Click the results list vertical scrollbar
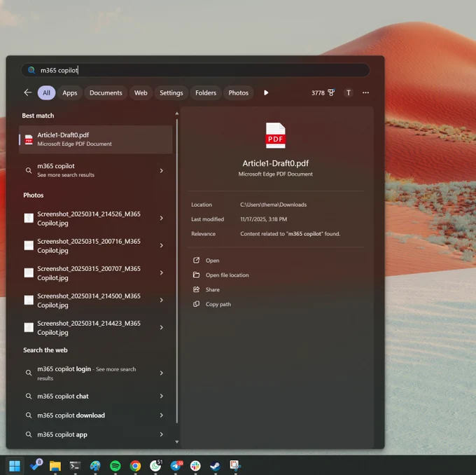 pyautogui.click(x=177, y=270)
